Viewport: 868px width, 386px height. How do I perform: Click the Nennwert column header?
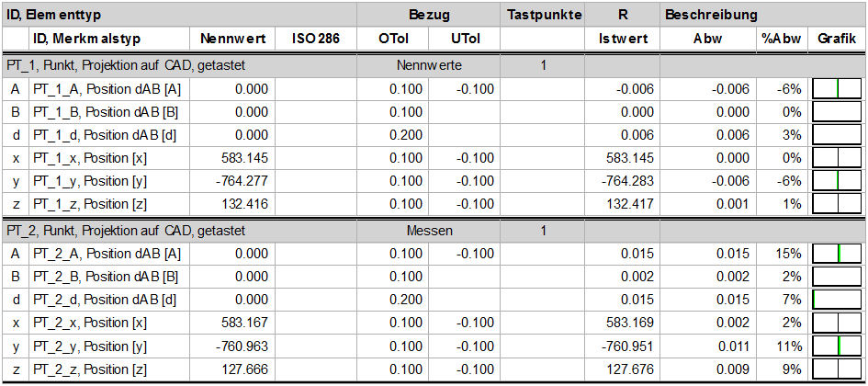click(232, 39)
